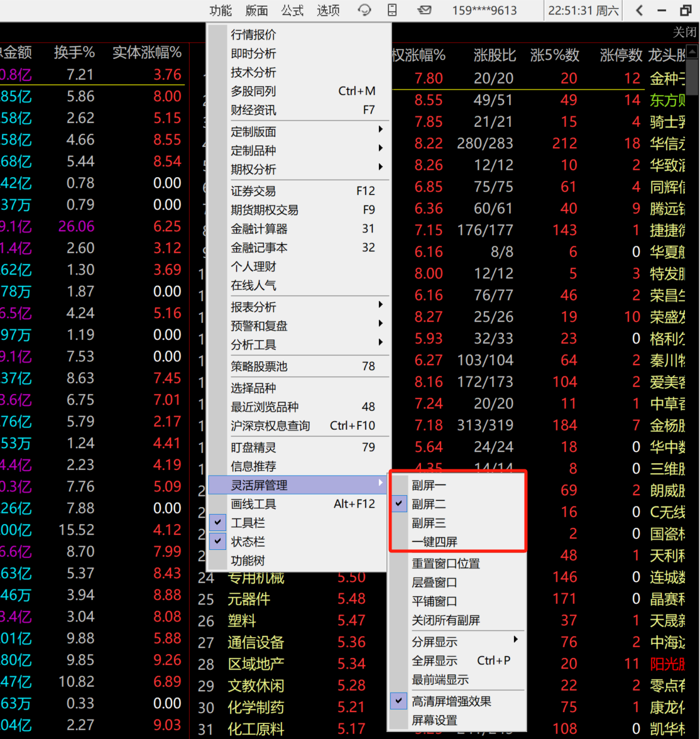
Task: Click the 关闭 button at top right
Action: pos(684,32)
